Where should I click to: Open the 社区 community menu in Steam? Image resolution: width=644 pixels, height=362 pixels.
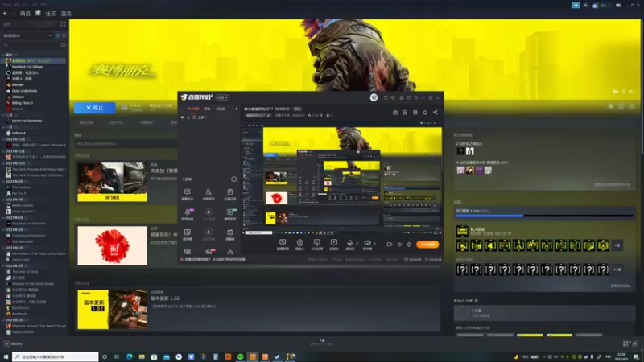pos(51,14)
